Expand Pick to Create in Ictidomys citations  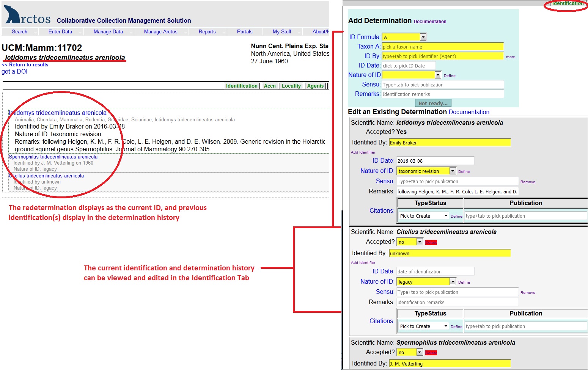click(423, 216)
